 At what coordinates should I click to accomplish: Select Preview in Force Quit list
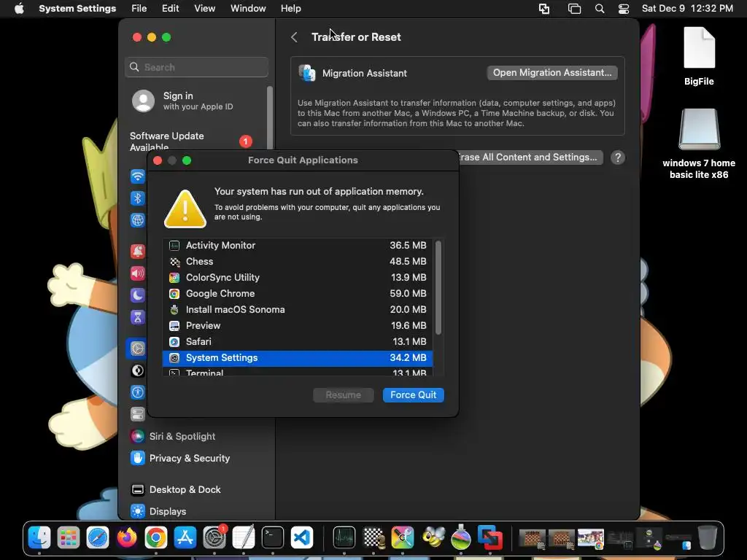[298, 326]
